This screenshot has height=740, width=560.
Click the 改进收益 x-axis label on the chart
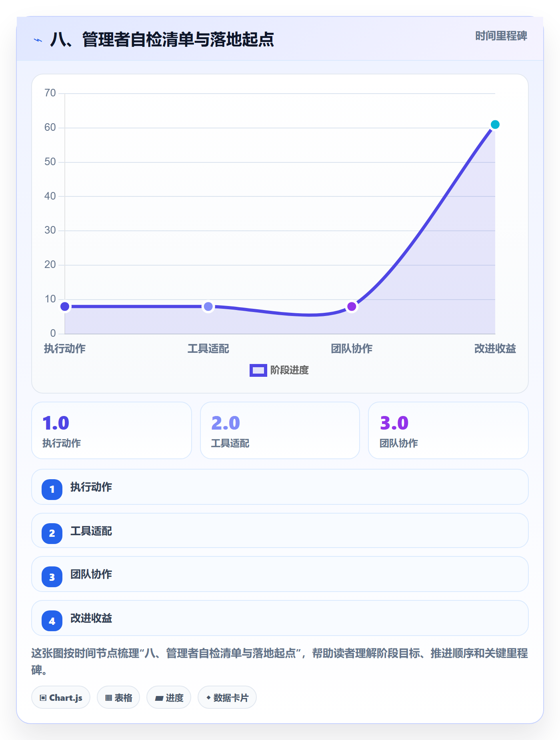495,348
